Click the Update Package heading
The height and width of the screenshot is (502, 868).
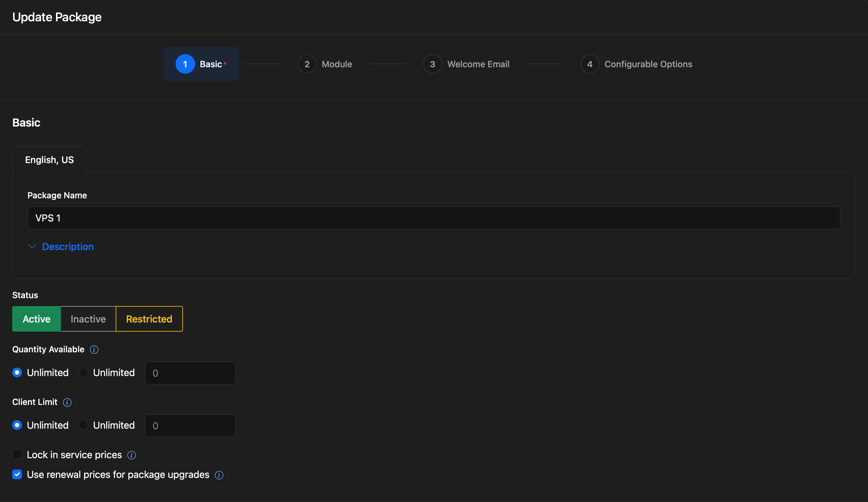[x=57, y=17]
